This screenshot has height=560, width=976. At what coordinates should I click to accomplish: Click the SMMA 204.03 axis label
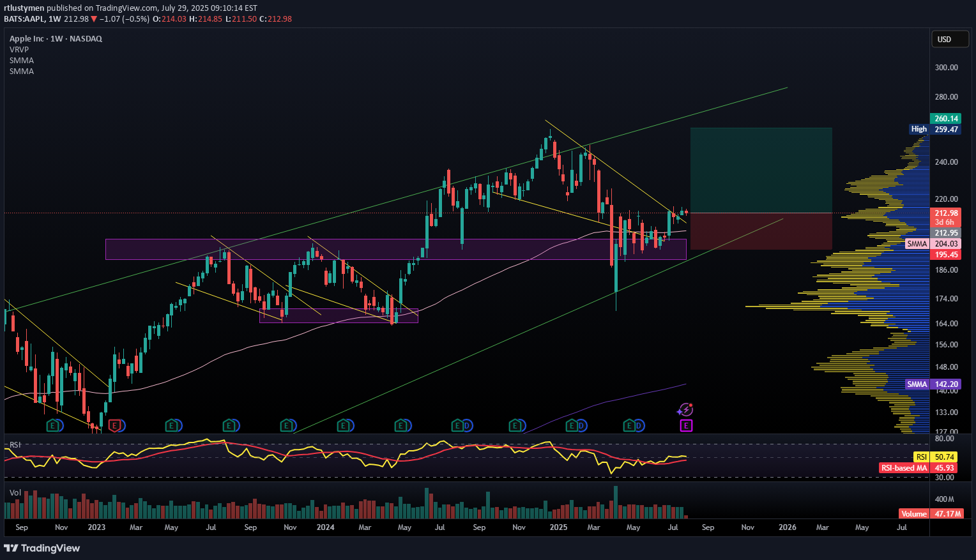click(933, 244)
